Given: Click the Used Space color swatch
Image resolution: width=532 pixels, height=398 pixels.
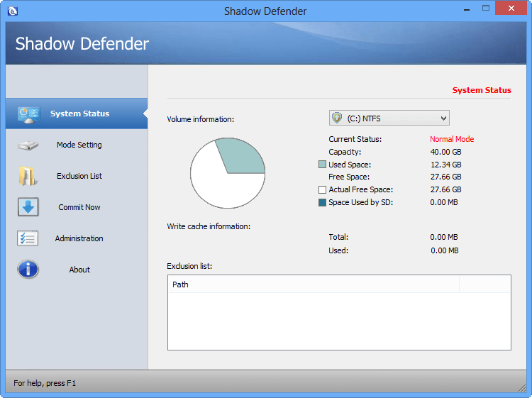Looking at the screenshot, I should (x=322, y=165).
